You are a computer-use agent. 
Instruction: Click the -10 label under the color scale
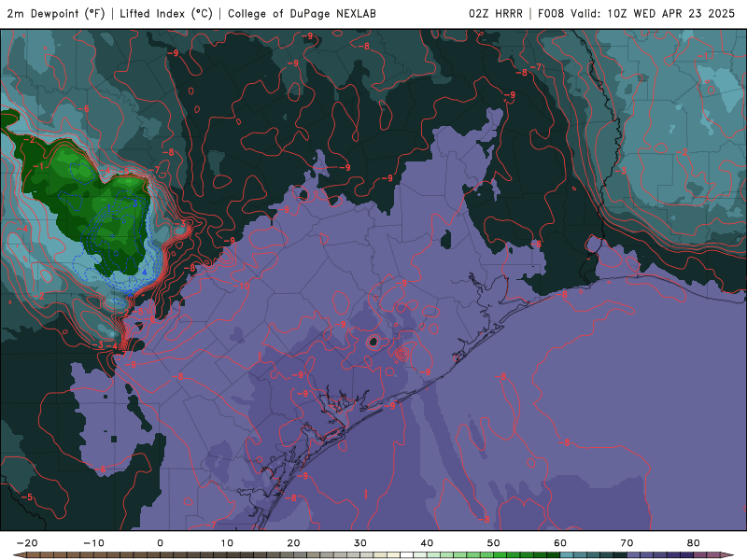click(x=93, y=543)
